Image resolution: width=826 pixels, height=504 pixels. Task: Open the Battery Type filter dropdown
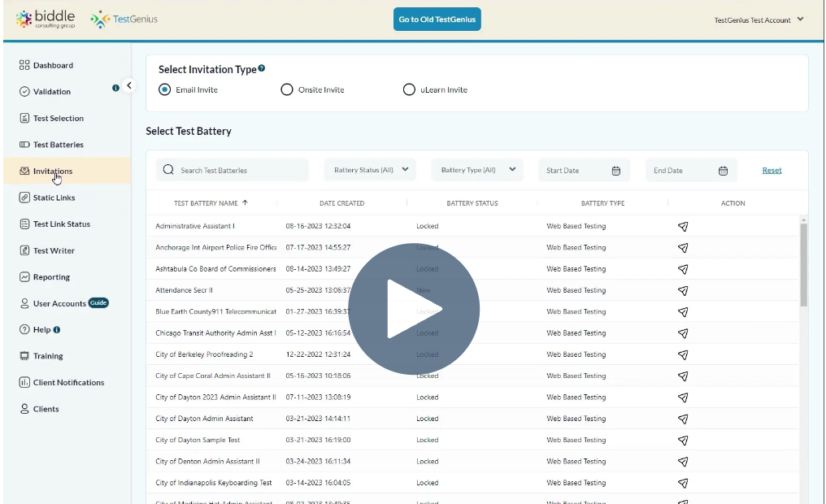coord(477,170)
